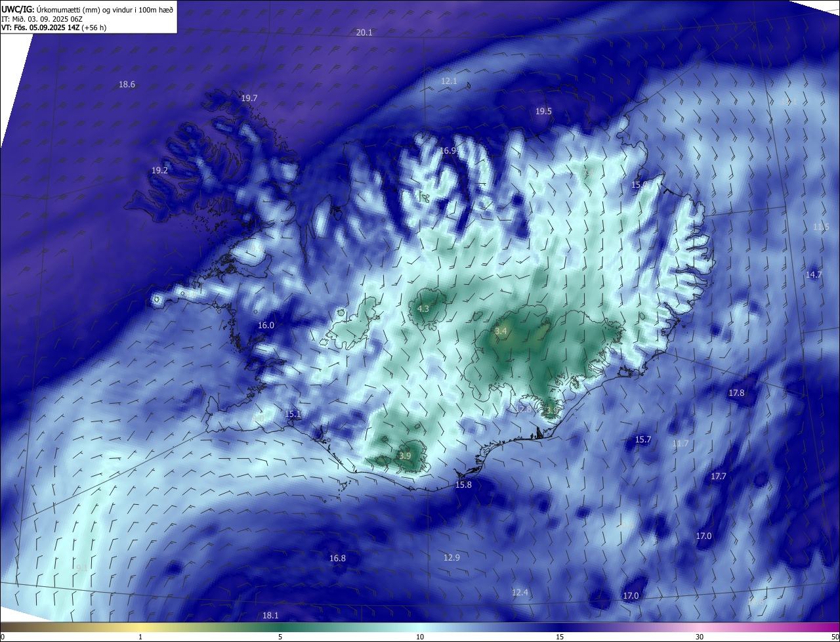The height and width of the screenshot is (642, 840).
Task: Click the '16.8' value on the map
Action: tap(337, 559)
